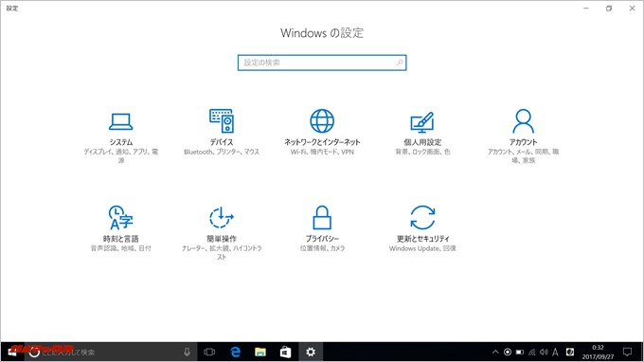Image resolution: width=644 pixels, height=362 pixels.
Task: Click 位置情報、カメラ description text
Action: click(322, 248)
